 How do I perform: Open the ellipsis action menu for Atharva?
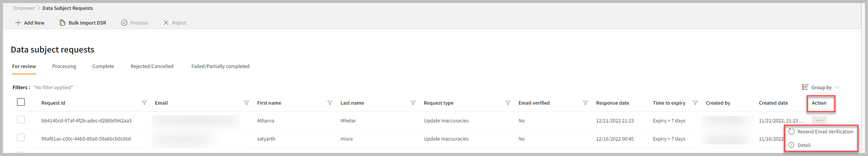click(820, 120)
